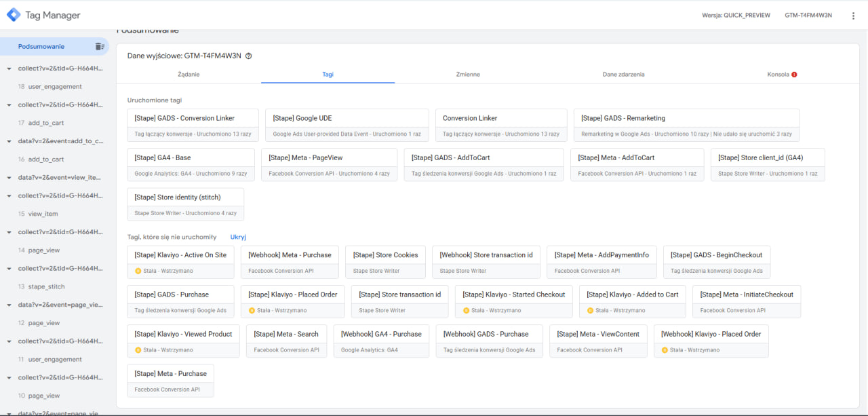Click the Wersja: QUICK_PREVIEW label
This screenshot has width=868, height=416.
pyautogui.click(x=736, y=16)
